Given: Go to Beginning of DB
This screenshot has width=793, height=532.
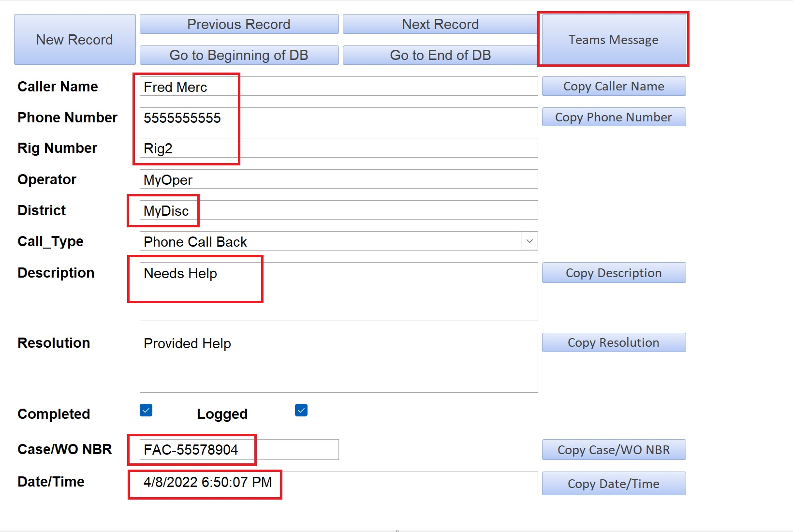Looking at the screenshot, I should [x=239, y=55].
